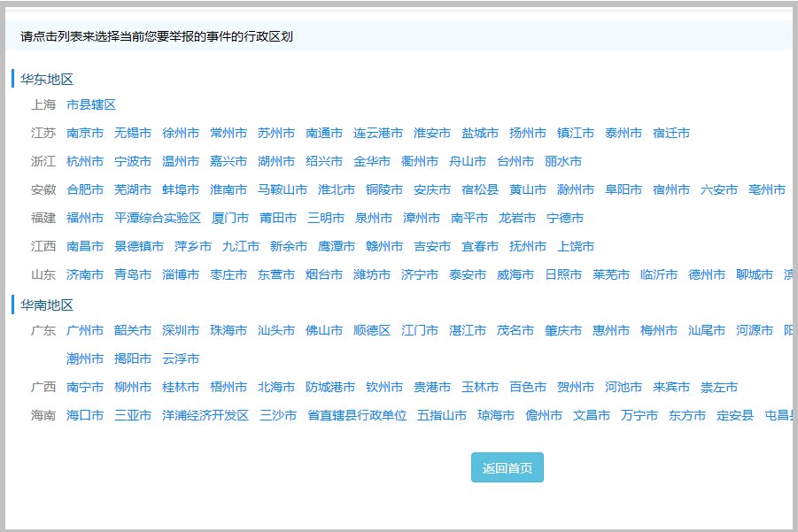The height and width of the screenshot is (532, 798).
Task: Select 济南市 in the 山东 row
Action: pyautogui.click(x=86, y=274)
